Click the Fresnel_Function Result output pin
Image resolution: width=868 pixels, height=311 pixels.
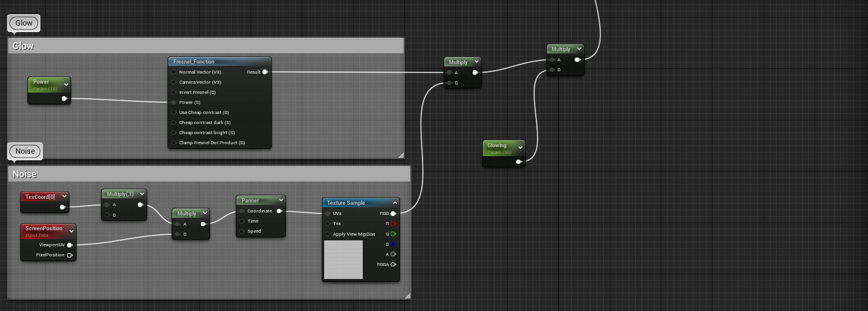pos(265,72)
